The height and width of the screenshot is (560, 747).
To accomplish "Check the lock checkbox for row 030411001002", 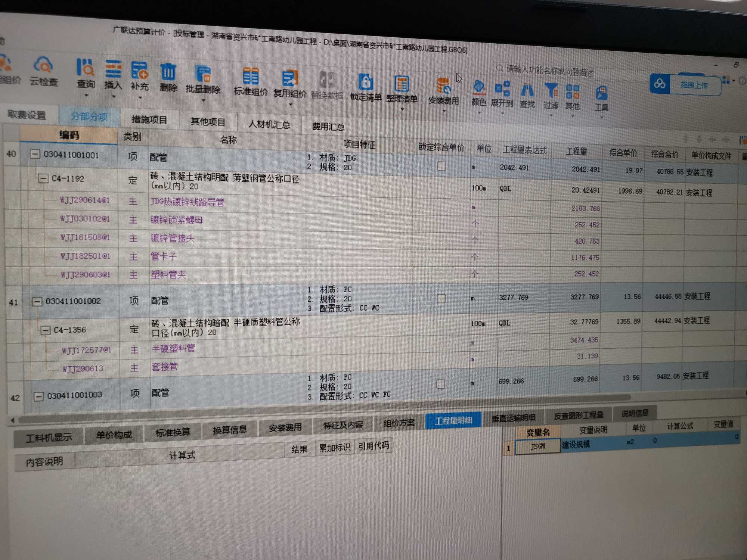I will 441,299.
